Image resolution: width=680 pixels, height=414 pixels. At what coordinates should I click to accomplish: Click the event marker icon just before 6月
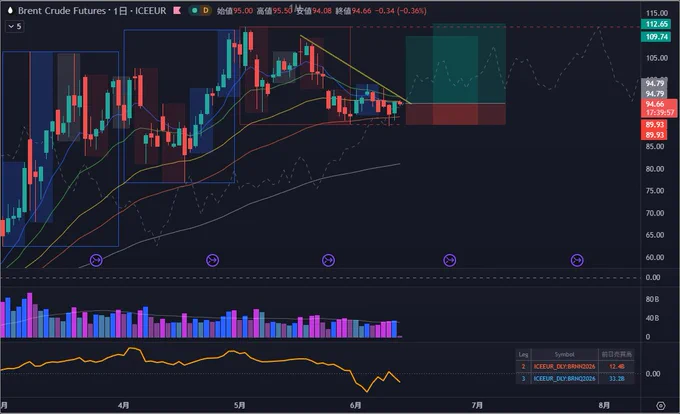click(x=328, y=260)
